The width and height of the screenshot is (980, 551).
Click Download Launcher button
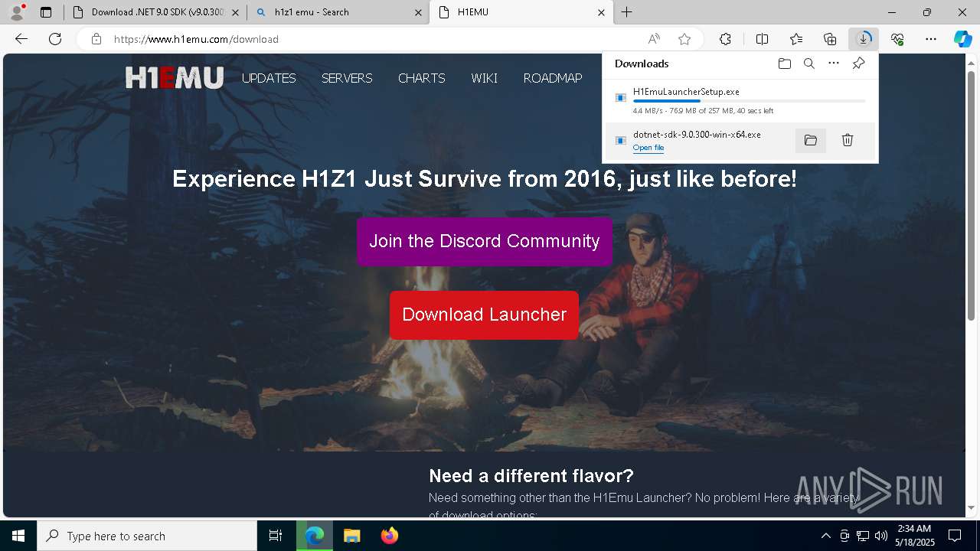point(485,315)
